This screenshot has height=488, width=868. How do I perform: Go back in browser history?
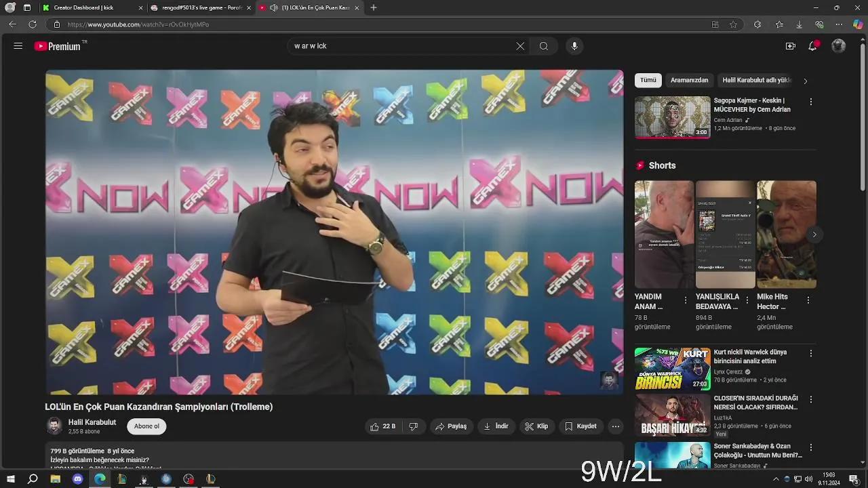(12, 24)
